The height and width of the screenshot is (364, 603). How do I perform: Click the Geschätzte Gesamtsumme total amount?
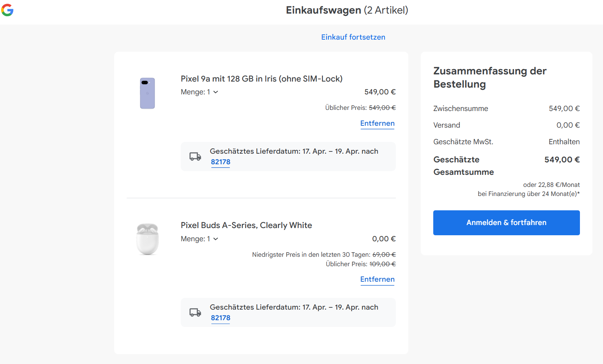pyautogui.click(x=562, y=160)
